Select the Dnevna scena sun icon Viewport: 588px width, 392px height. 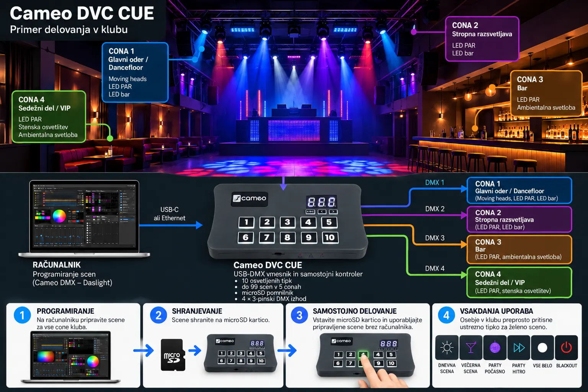point(447,348)
